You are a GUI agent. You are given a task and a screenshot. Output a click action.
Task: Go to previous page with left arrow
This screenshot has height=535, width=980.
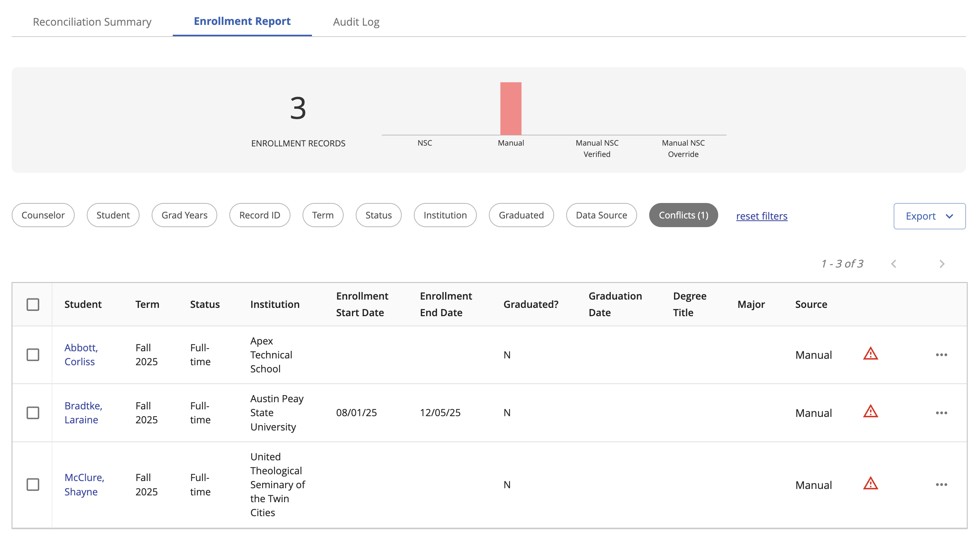[893, 264]
